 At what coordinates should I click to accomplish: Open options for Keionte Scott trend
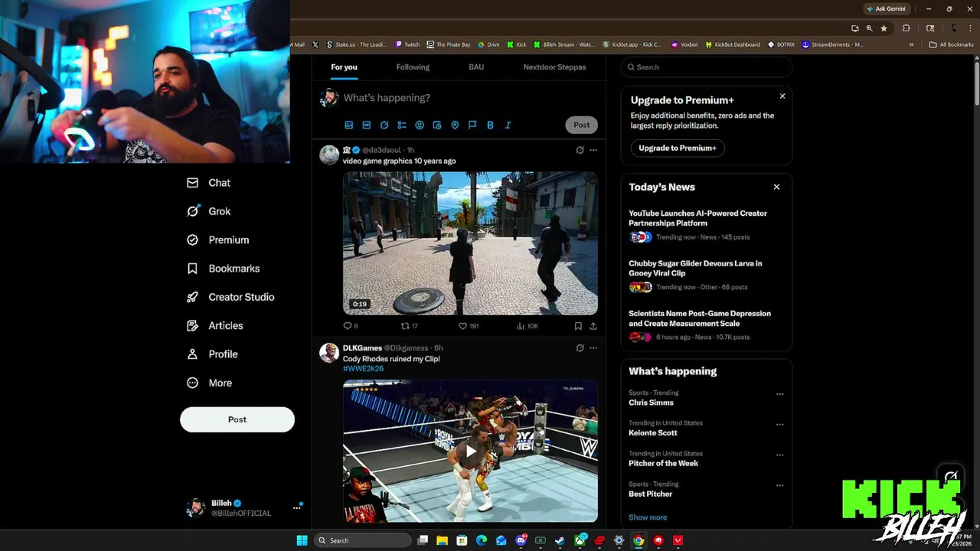[x=779, y=425]
